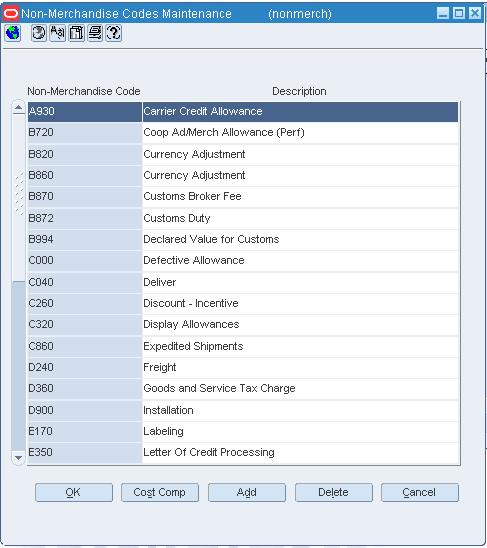Click scrollbar down arrow of code list
This screenshot has width=487, height=548.
(x=19, y=457)
